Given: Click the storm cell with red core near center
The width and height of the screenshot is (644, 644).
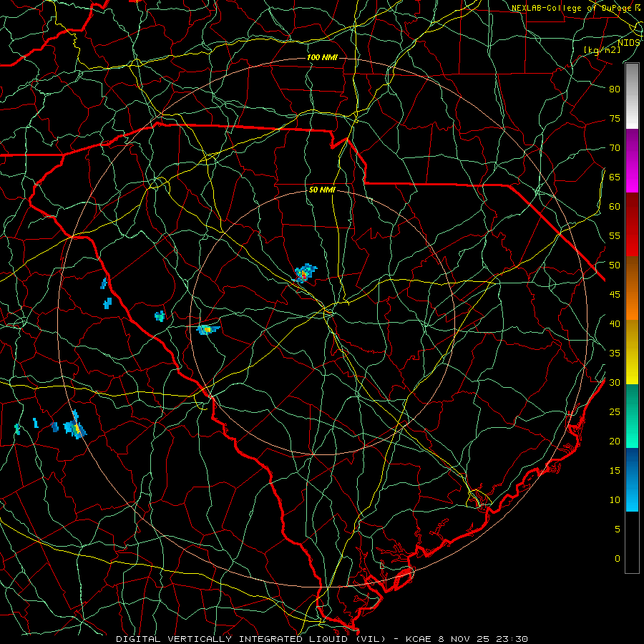Looking at the screenshot, I should 305,273.
